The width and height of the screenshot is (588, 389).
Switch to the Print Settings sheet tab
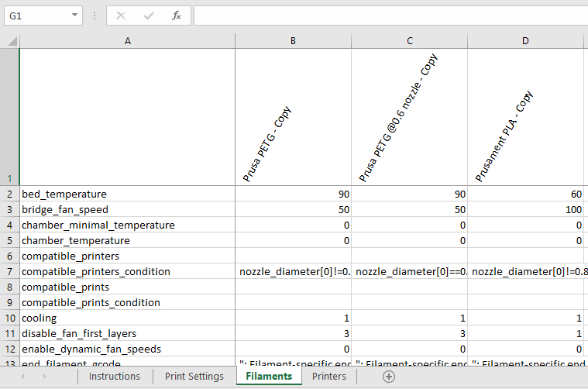coord(194,377)
